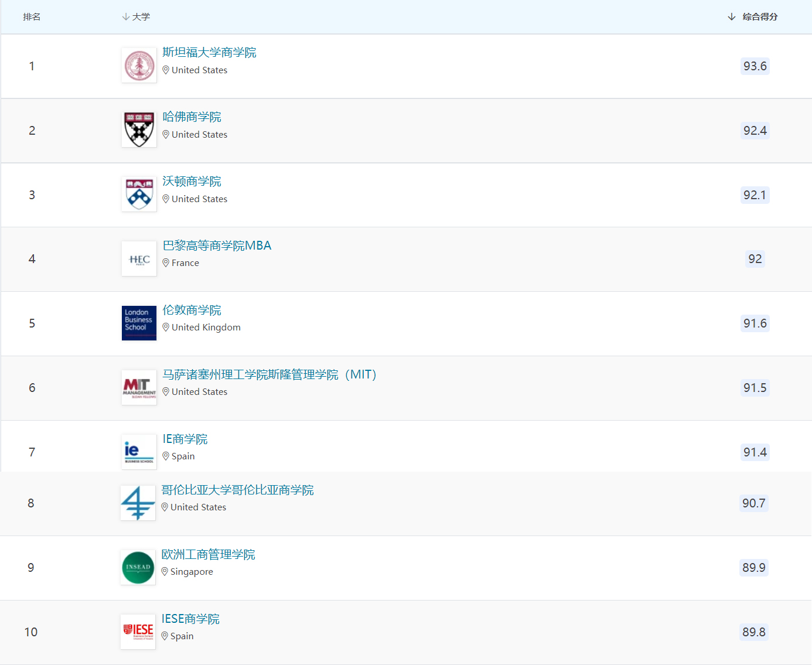Open INSEAD green circle logo
Viewport: 812px width, 665px height.
[x=138, y=567]
